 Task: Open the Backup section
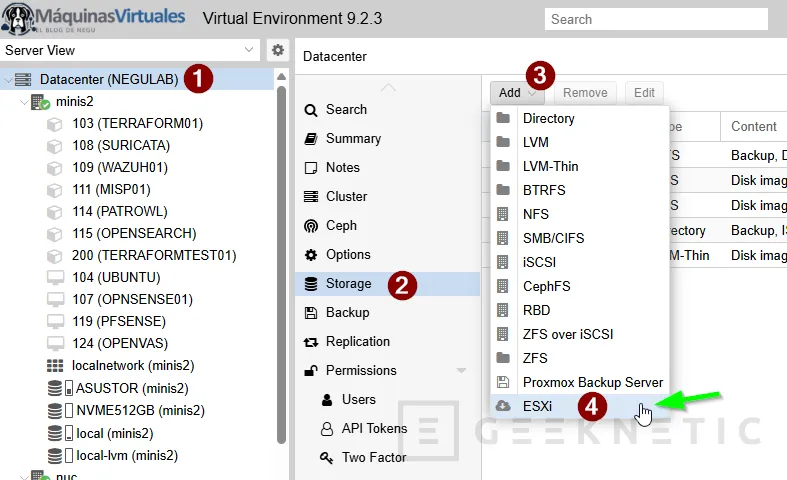click(347, 313)
